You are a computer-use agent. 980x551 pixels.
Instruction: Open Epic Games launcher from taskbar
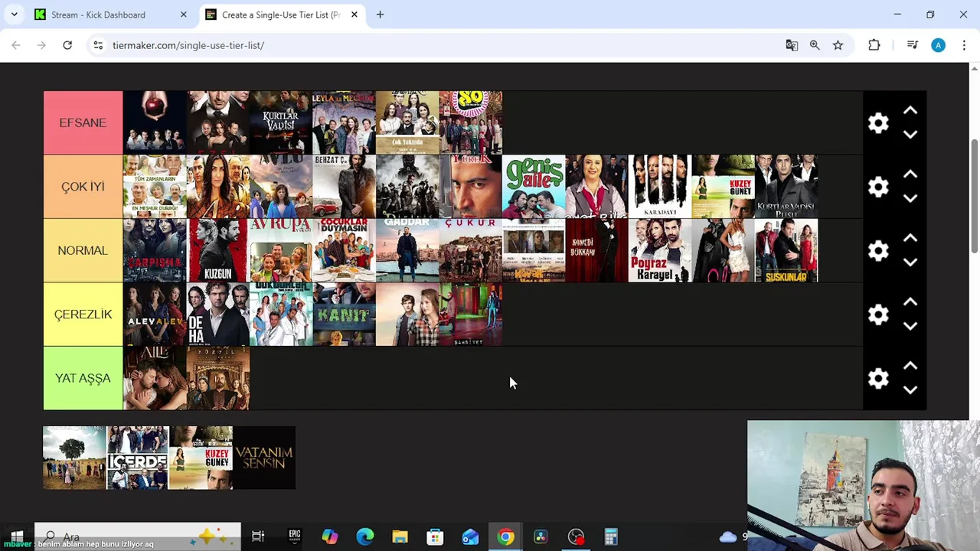click(x=295, y=536)
